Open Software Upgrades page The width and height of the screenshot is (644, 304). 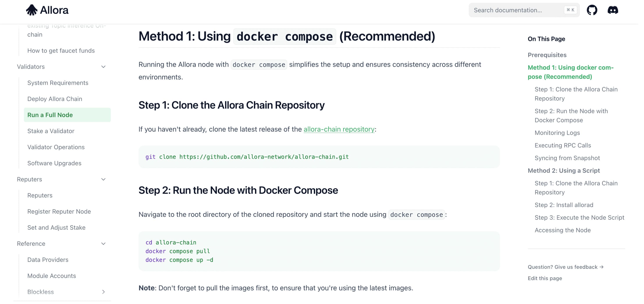54,163
